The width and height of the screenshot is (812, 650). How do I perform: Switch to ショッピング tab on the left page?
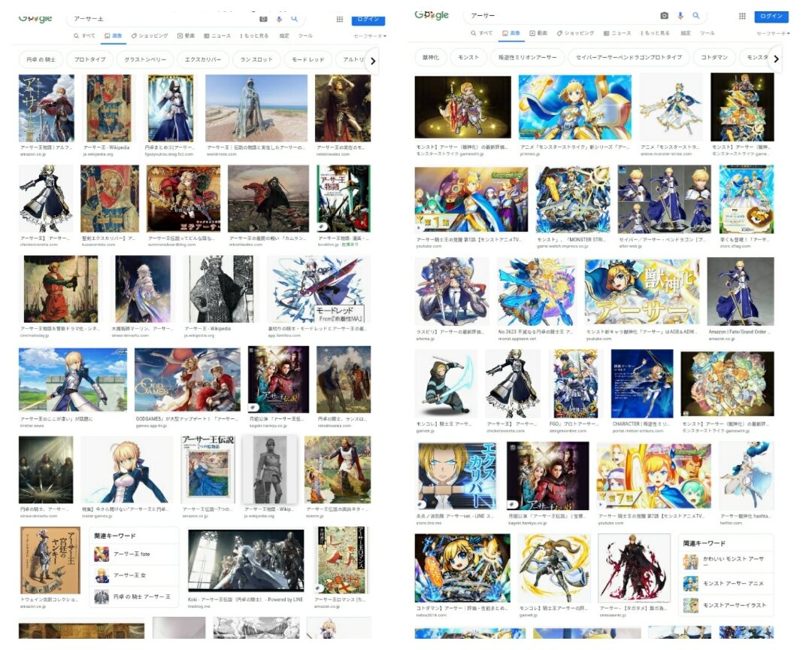coord(150,36)
